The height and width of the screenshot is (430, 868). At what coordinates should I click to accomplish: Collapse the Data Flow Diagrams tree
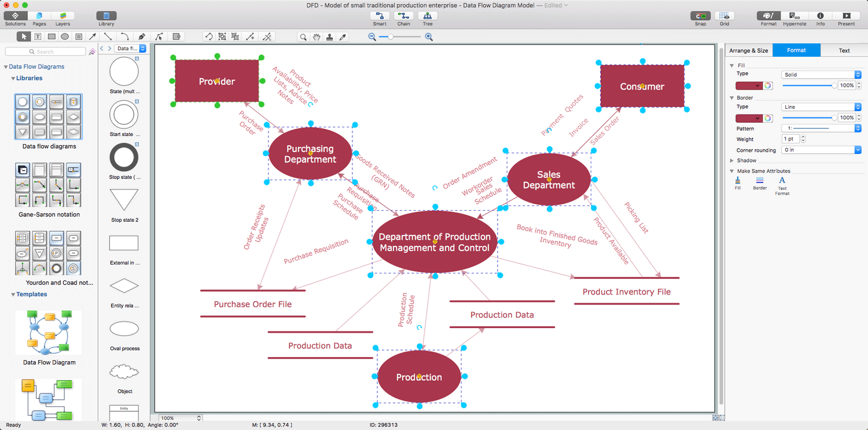click(x=6, y=67)
